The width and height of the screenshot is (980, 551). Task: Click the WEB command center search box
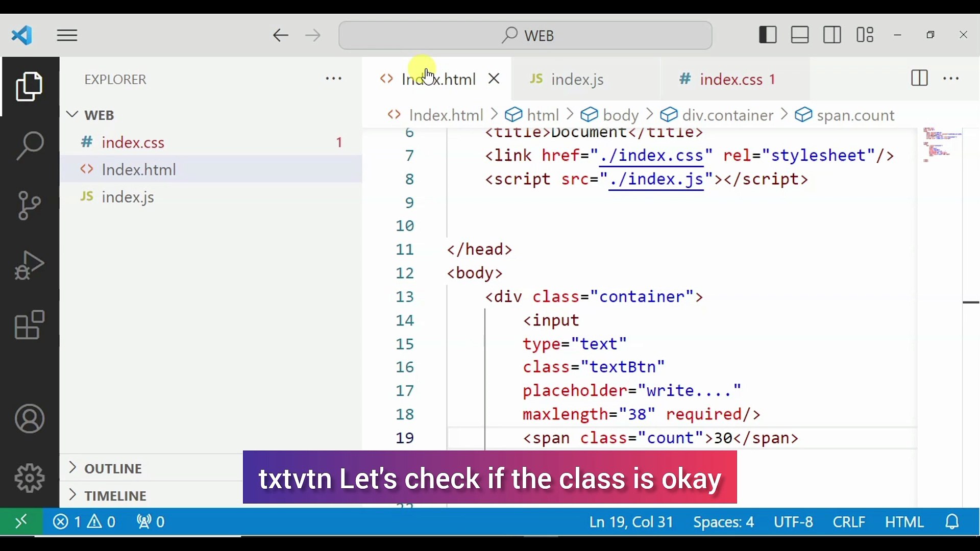[x=525, y=35]
